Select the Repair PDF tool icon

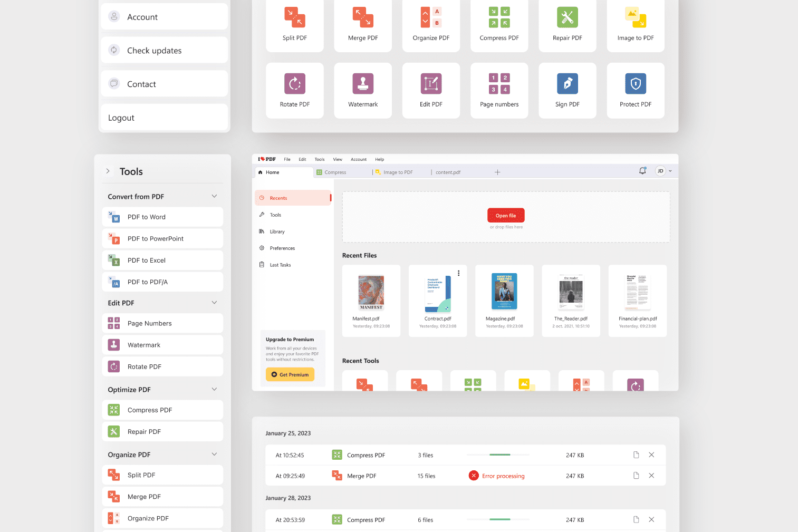[567, 17]
